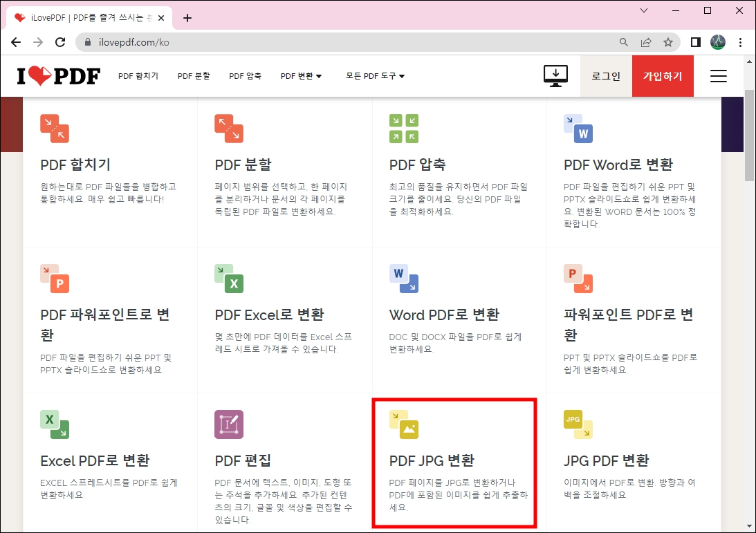Screen dimensions: 756x533
Task: View the site lock icon info
Action: pos(88,42)
